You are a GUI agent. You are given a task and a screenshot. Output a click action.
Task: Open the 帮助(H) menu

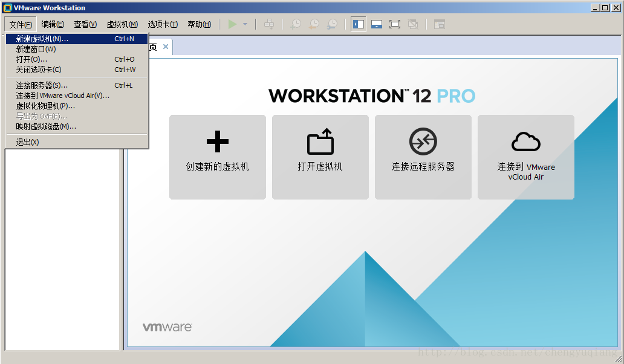pos(200,25)
